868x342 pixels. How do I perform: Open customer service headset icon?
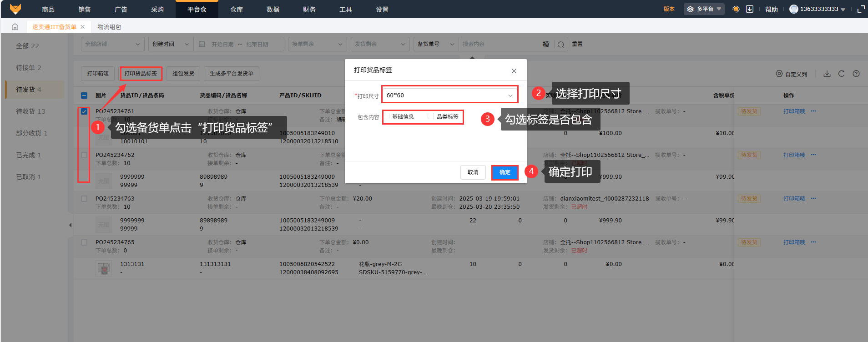tap(736, 9)
